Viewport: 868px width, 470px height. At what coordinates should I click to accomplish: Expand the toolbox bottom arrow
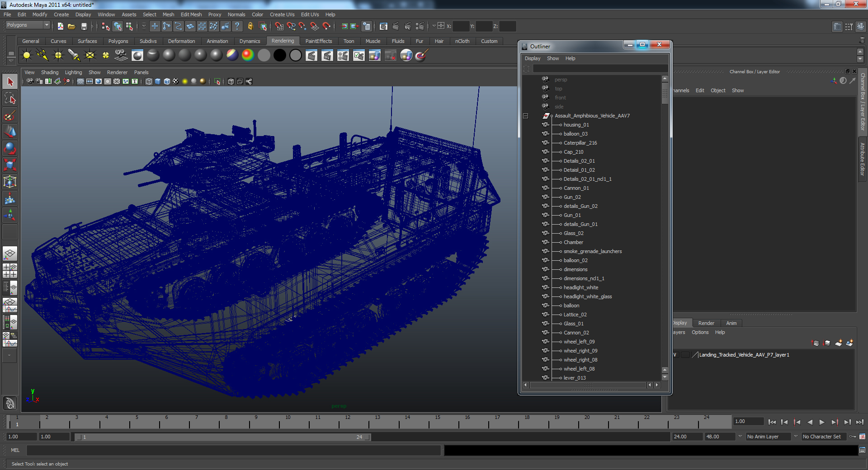tap(10, 355)
